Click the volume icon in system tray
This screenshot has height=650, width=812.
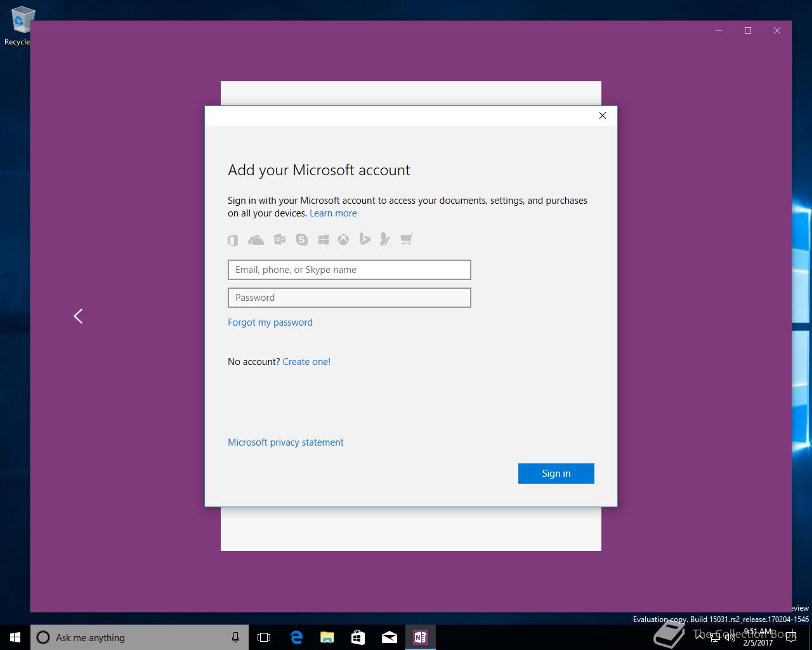click(730, 637)
